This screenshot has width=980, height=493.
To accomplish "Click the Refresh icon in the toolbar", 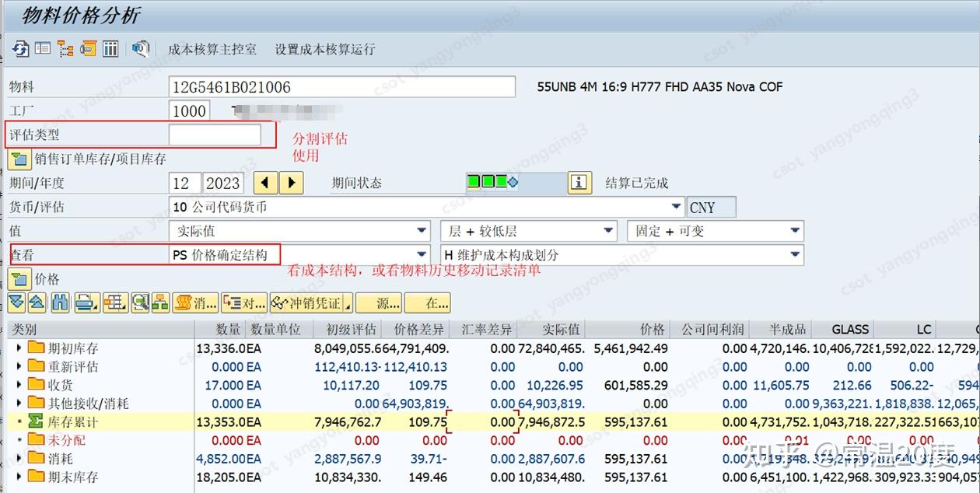I will pyautogui.click(x=21, y=49).
